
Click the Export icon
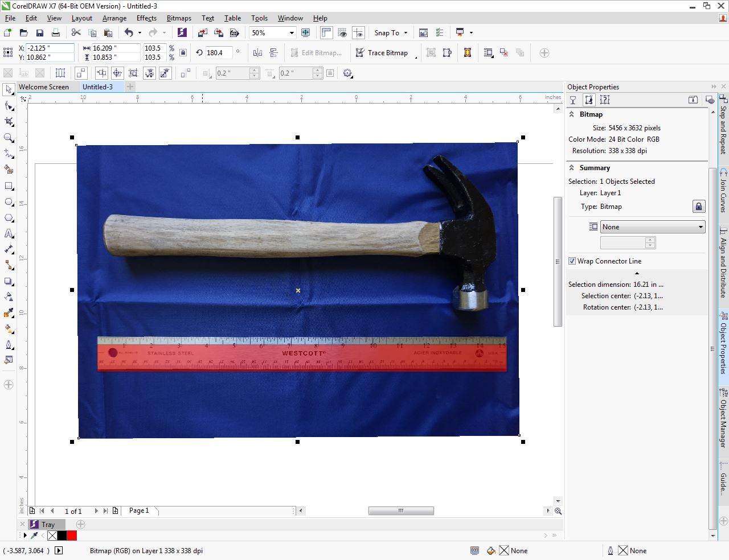[219, 33]
